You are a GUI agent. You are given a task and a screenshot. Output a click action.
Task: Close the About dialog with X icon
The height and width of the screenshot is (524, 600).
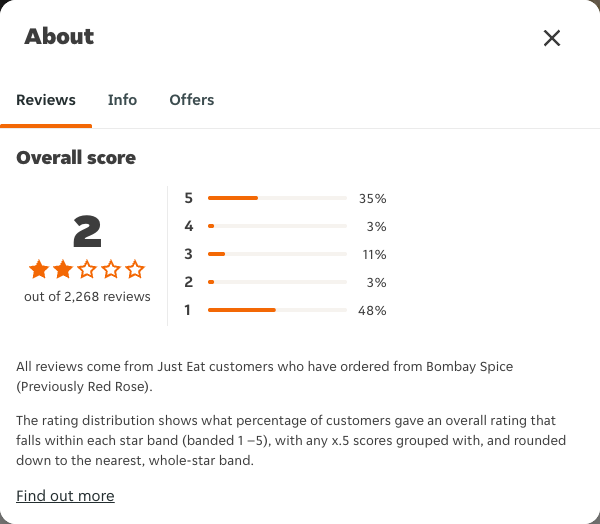point(552,38)
